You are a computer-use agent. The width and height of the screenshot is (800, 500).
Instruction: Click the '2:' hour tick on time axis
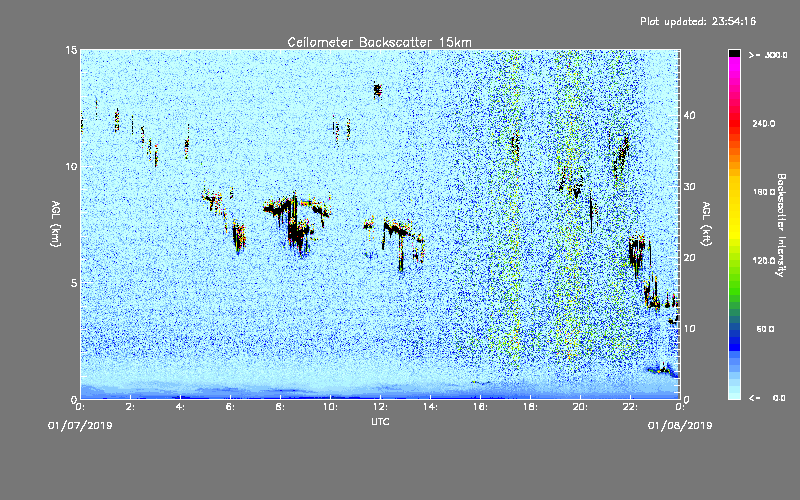(x=131, y=407)
